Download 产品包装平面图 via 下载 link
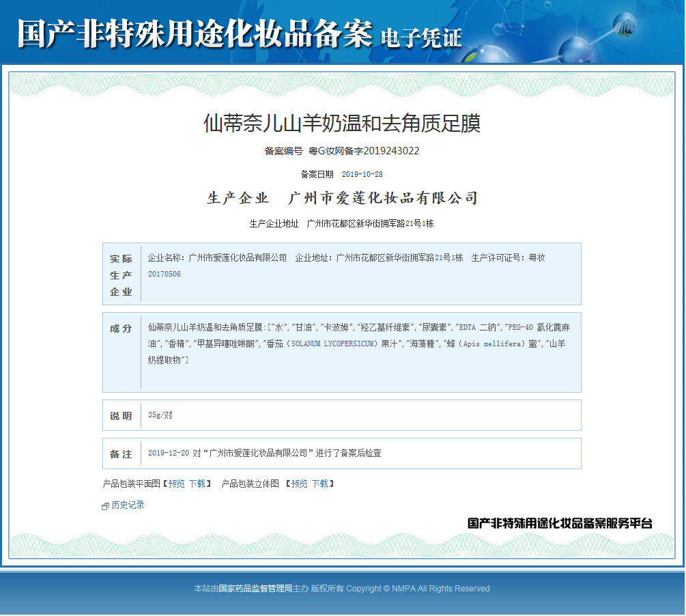Viewport: 686px width, 616px height. [197, 484]
